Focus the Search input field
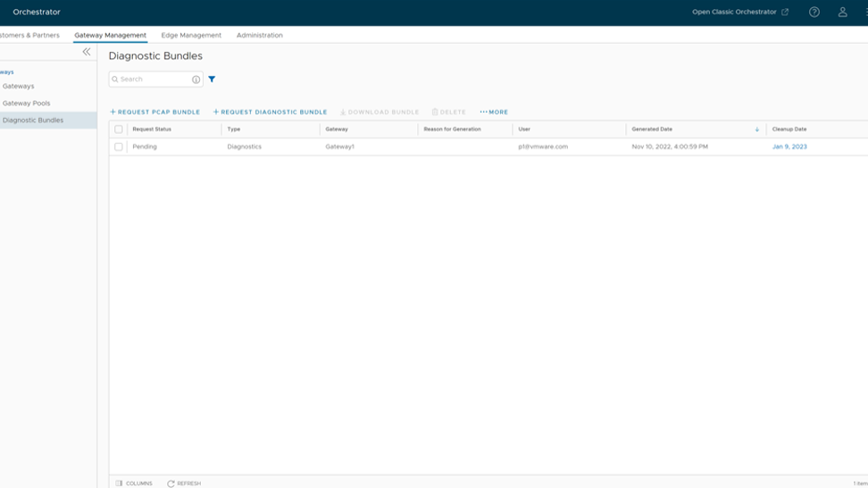This screenshot has width=868, height=488. 155,80
